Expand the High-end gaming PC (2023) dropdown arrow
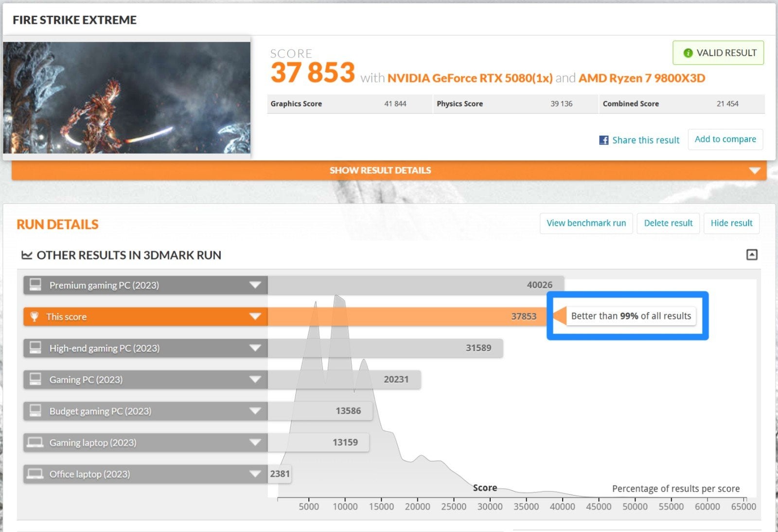The width and height of the screenshot is (778, 532). tap(255, 348)
